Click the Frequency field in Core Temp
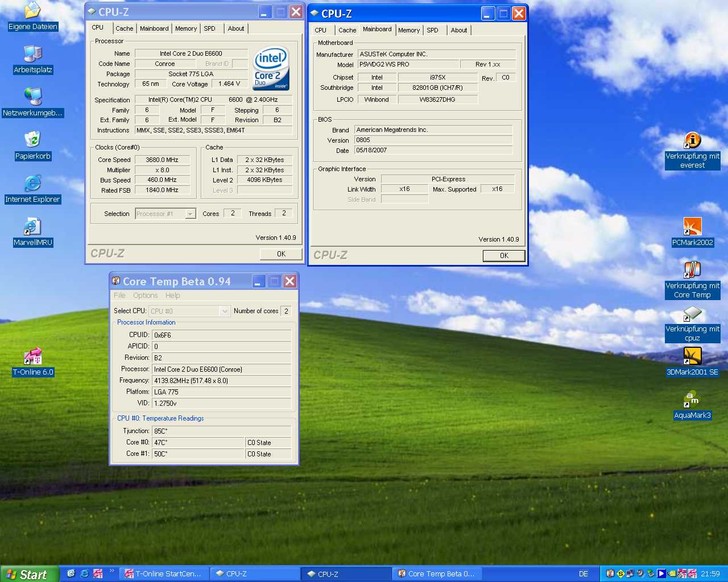 pos(221,380)
